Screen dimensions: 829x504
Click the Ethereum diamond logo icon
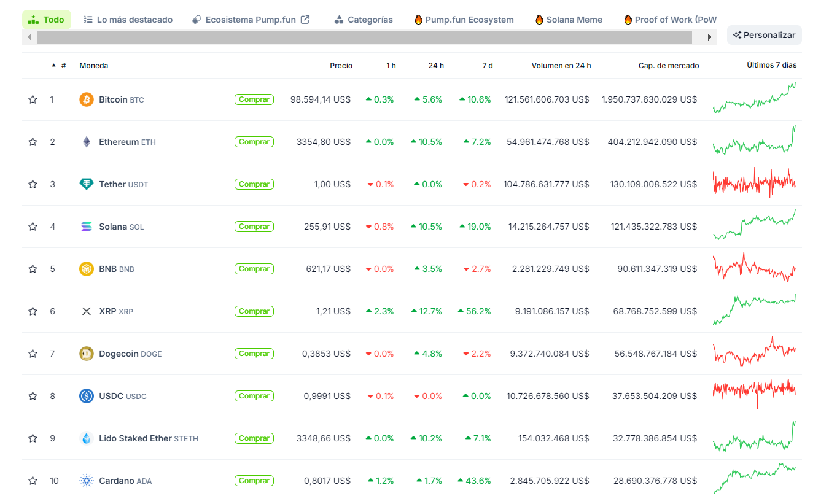point(87,142)
